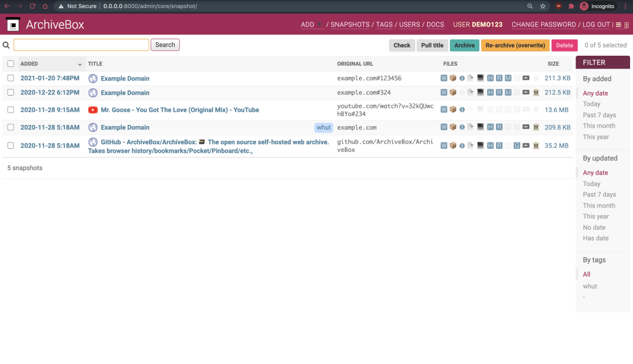Click CHANGE PASSWORD link

[543, 25]
